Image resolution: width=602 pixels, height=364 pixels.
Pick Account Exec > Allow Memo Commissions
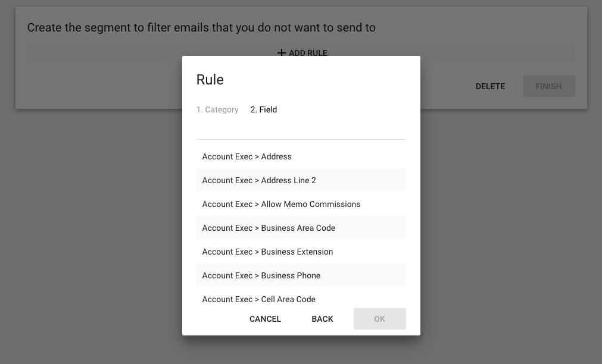click(301, 204)
